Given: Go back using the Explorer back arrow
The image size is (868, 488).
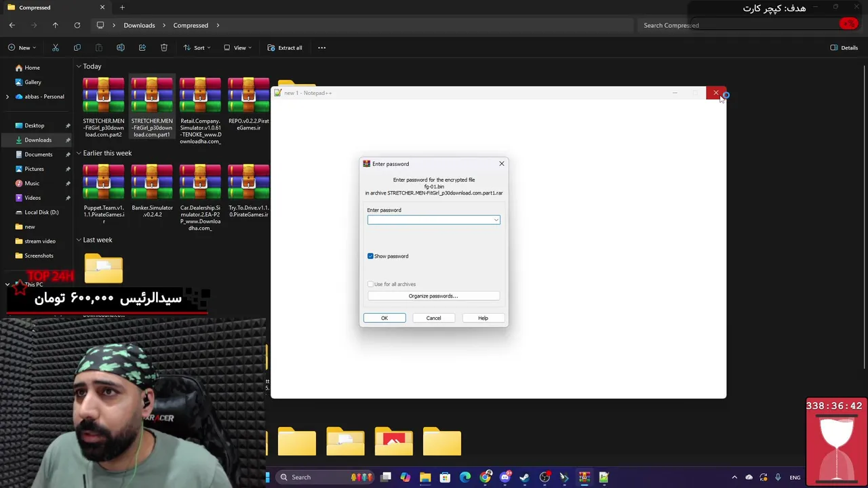Looking at the screenshot, I should 12,25.
